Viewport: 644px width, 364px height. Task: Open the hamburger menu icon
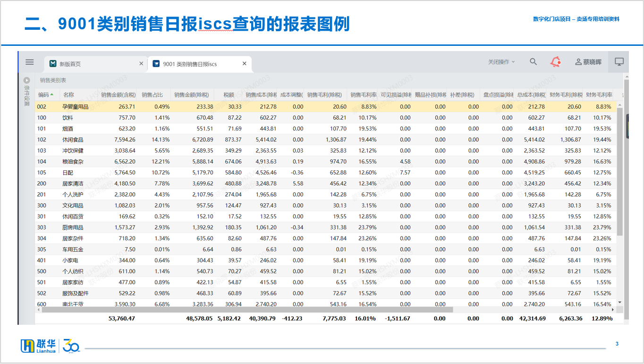pos(30,62)
